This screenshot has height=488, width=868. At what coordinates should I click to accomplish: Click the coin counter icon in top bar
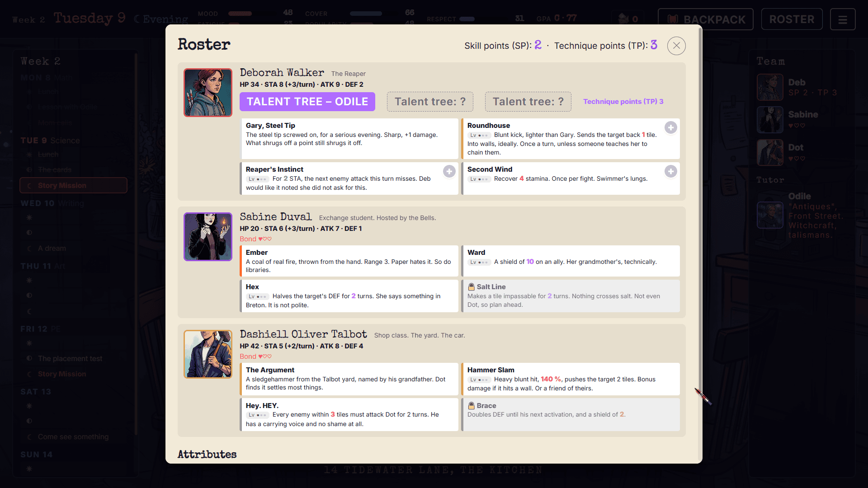[x=624, y=19]
